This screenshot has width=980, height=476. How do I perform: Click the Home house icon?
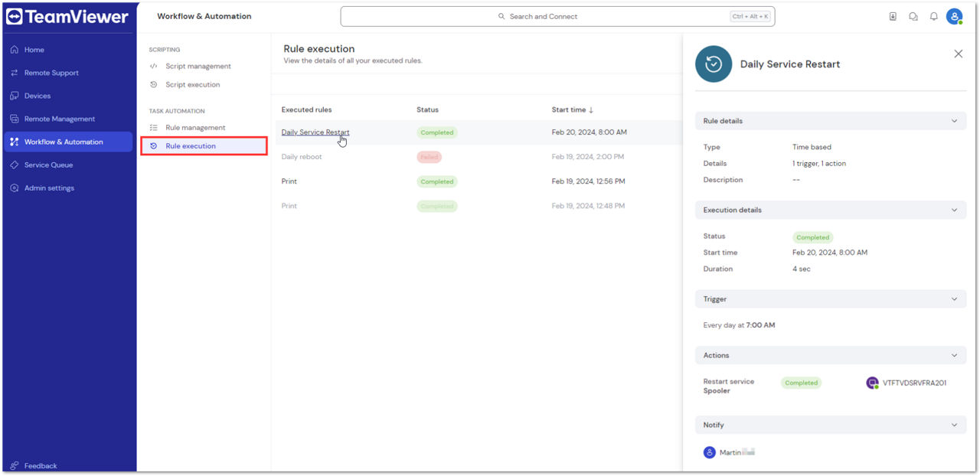tap(15, 50)
